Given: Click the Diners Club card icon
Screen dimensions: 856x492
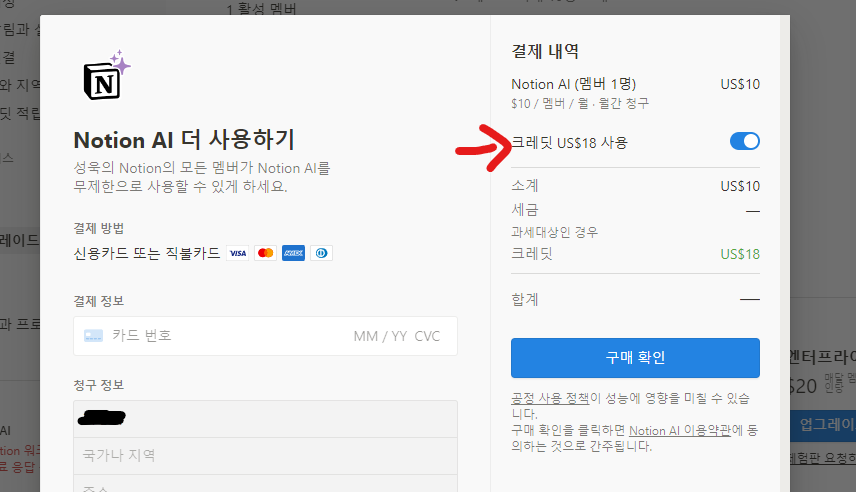Looking at the screenshot, I should (x=322, y=253).
